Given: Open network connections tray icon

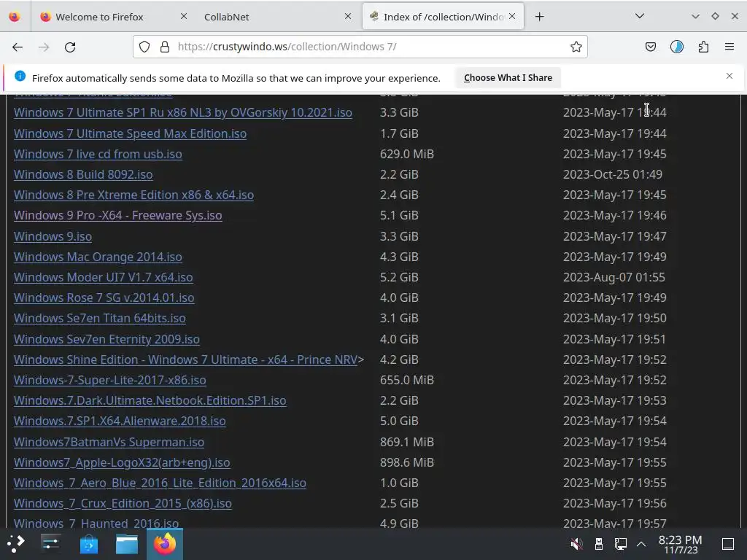Looking at the screenshot, I should tap(620, 544).
